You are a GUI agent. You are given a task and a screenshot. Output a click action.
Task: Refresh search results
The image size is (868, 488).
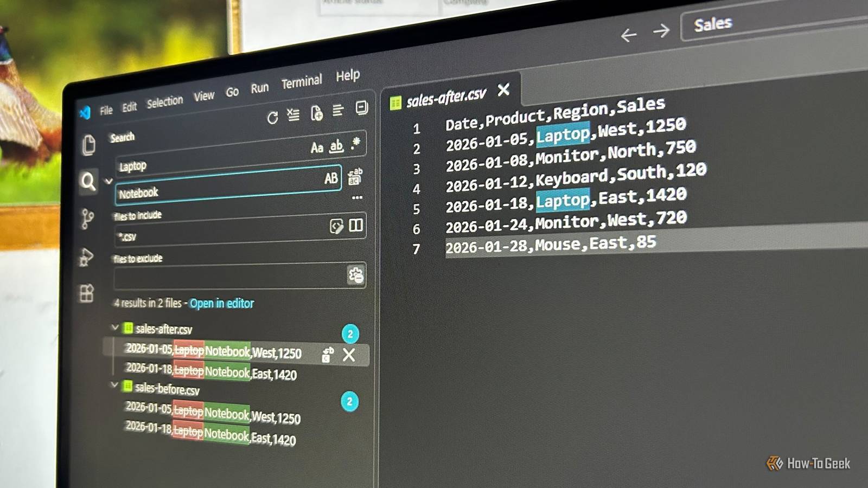(x=272, y=118)
